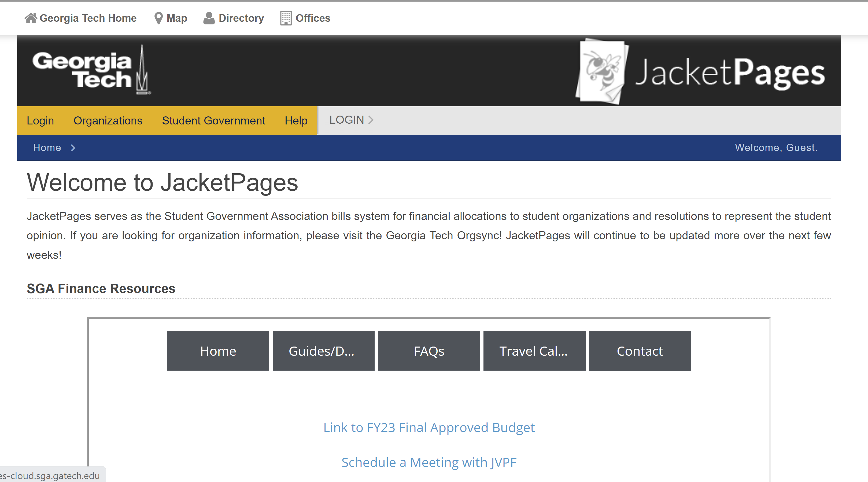This screenshot has height=482, width=868.
Task: Open the Organizations menu
Action: pos(108,121)
